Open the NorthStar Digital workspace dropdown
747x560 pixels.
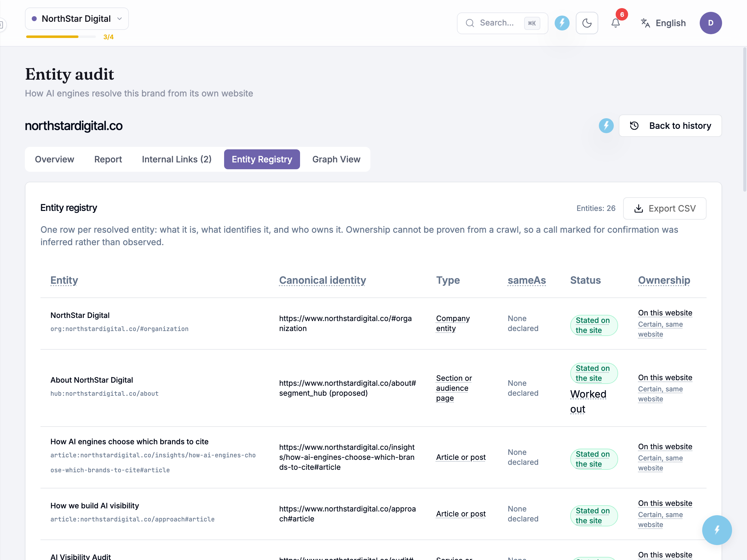(77, 19)
